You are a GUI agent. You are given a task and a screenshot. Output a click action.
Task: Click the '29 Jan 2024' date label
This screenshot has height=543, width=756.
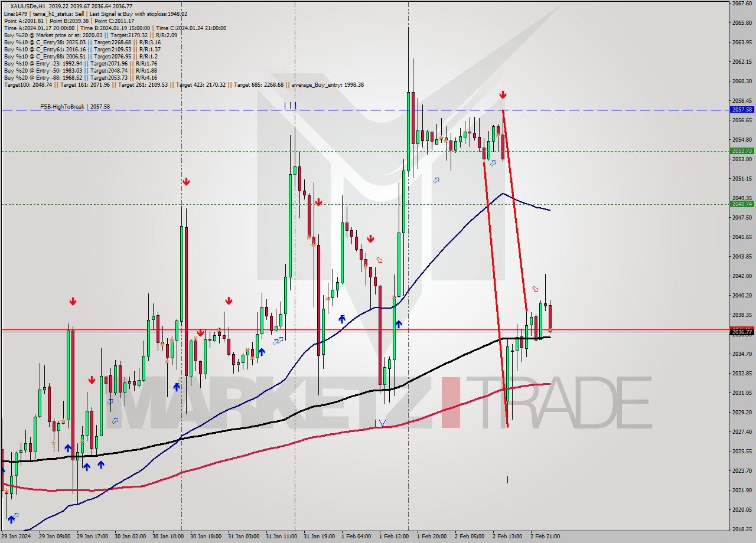16,537
